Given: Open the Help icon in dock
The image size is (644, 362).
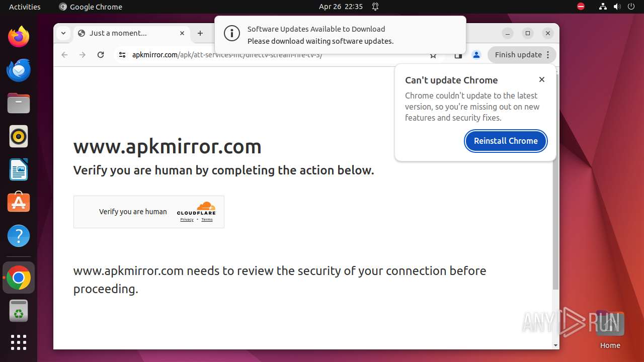Looking at the screenshot, I should (19, 236).
